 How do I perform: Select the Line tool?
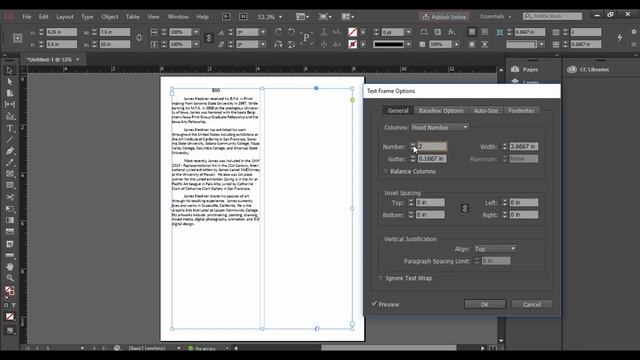point(9,140)
